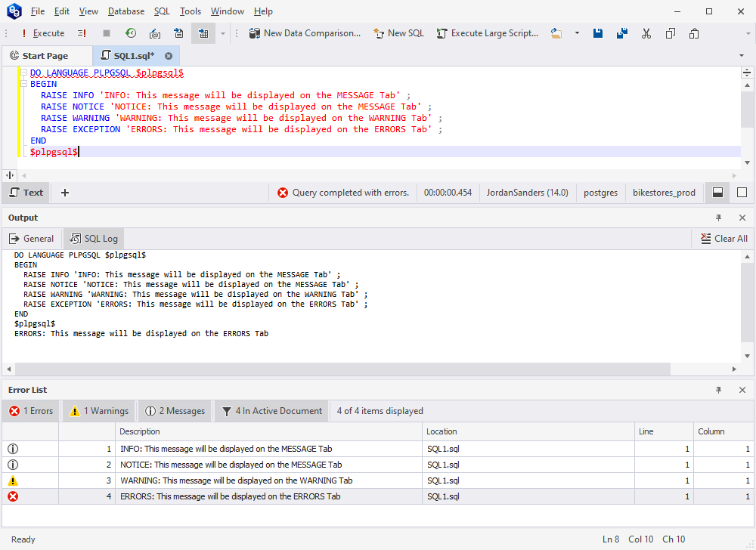Select the WARNING message row
The height and width of the screenshot is (550, 756).
377,480
